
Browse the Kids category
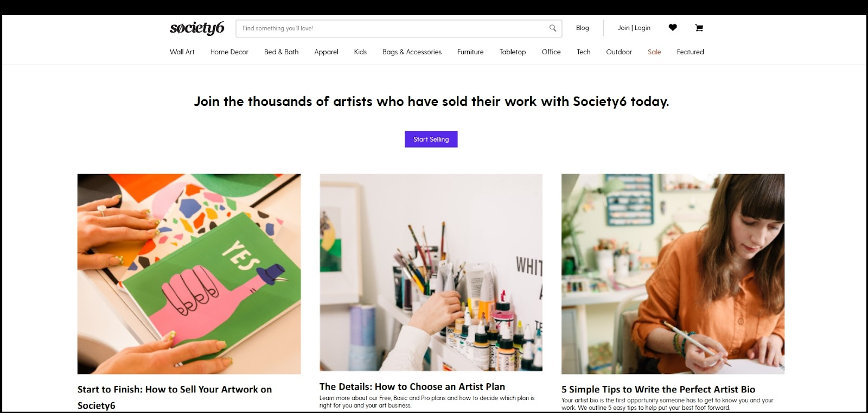[360, 52]
